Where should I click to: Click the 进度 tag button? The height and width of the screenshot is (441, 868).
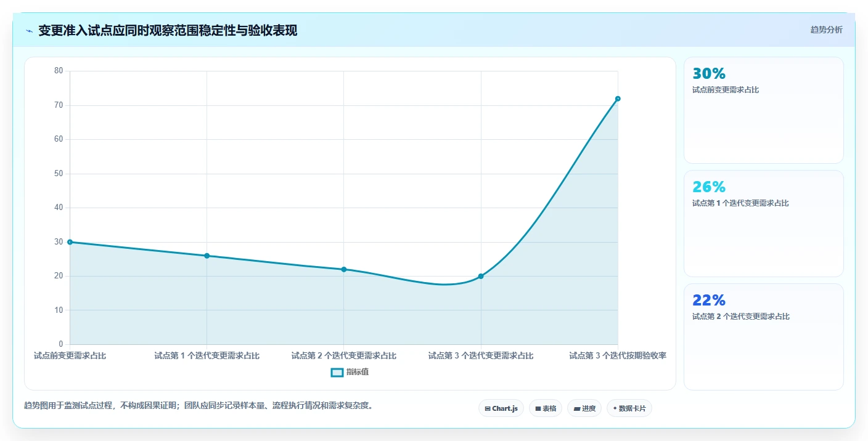click(584, 408)
